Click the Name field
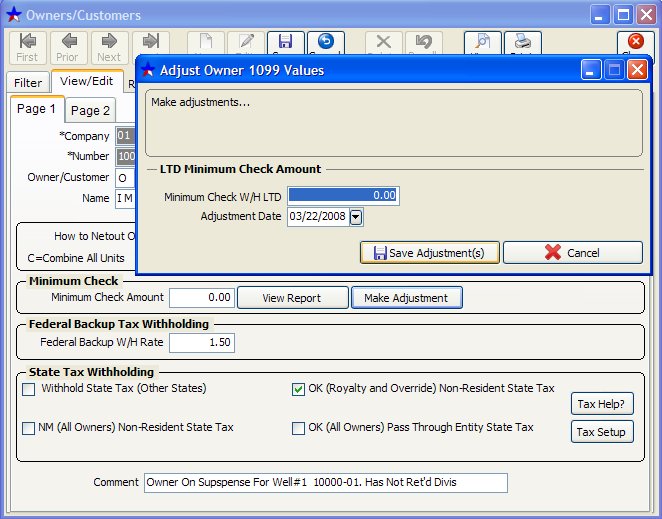This screenshot has width=662, height=519. click(125, 198)
